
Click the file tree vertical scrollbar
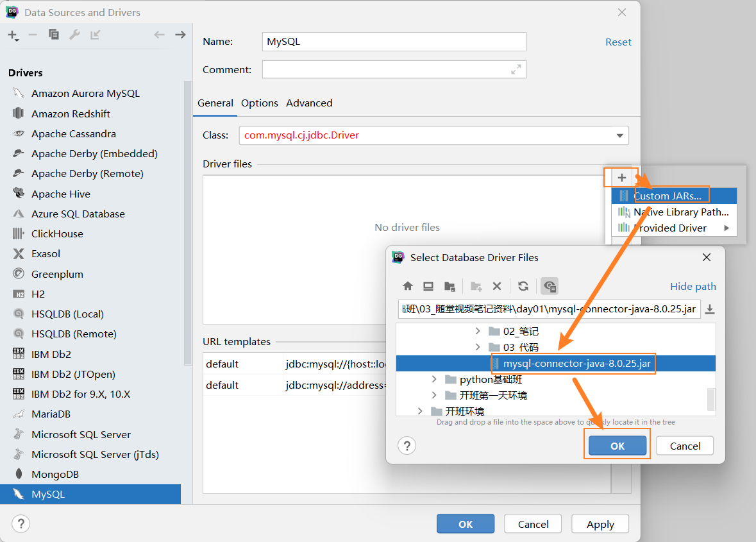point(710,399)
